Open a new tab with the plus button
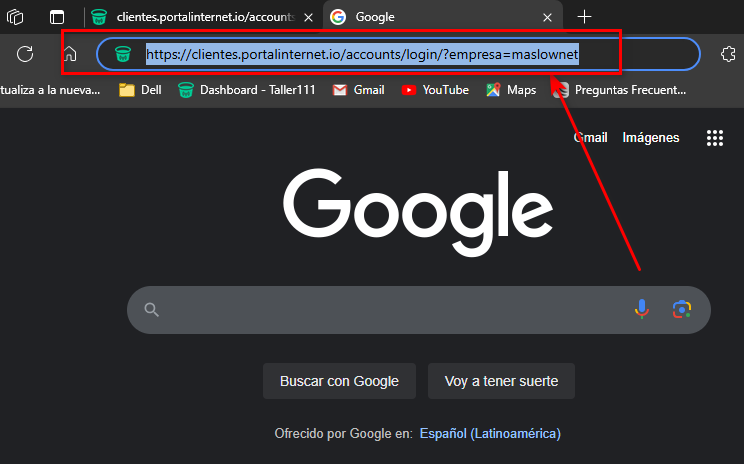Screen dimensions: 744x464 584,17
